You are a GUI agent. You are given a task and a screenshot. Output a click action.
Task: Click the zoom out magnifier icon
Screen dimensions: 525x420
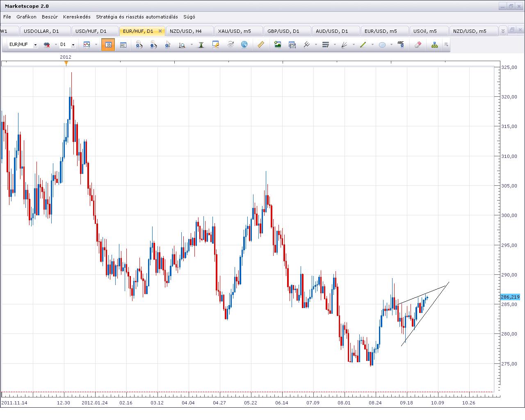[x=153, y=45]
